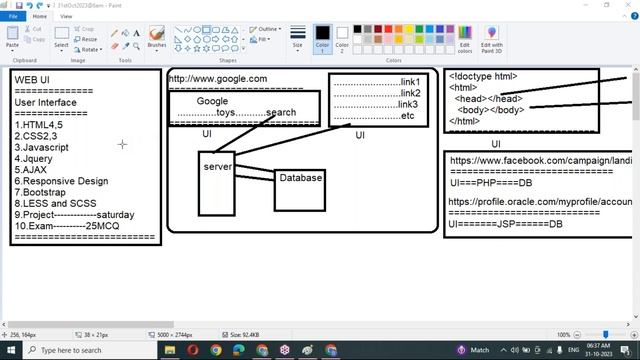Select the Eraser tool

click(115, 47)
